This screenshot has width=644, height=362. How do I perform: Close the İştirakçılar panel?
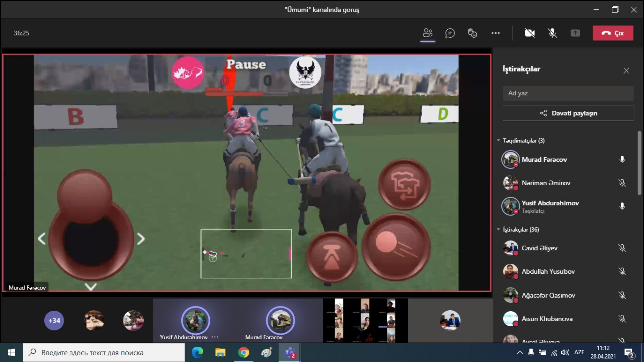626,71
